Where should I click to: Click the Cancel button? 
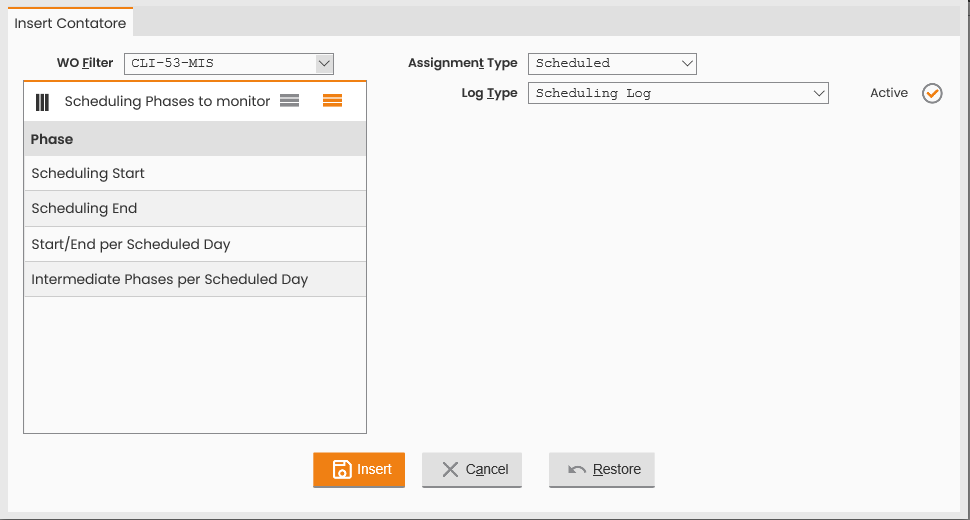click(472, 470)
